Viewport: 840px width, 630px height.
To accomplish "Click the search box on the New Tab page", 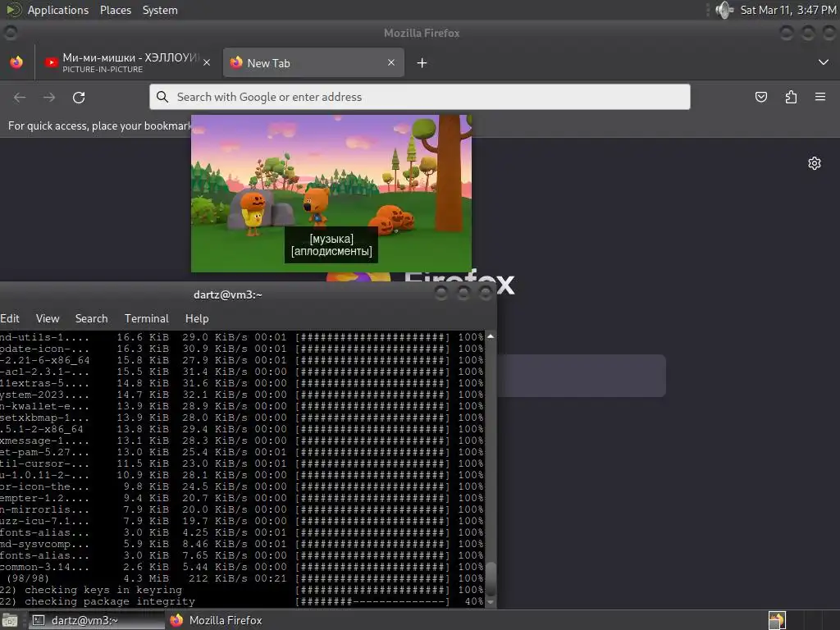I will click(582, 376).
